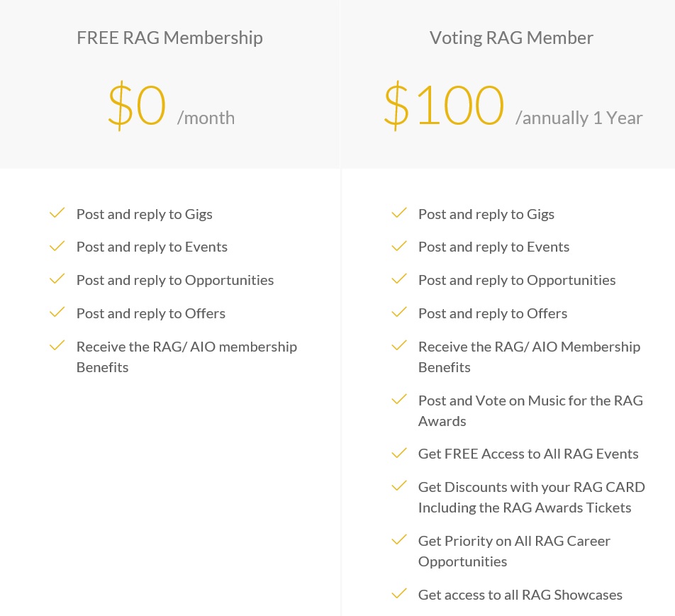Click checkmark beside free plan's Gigs item
This screenshot has height=616, width=675.
(x=57, y=213)
